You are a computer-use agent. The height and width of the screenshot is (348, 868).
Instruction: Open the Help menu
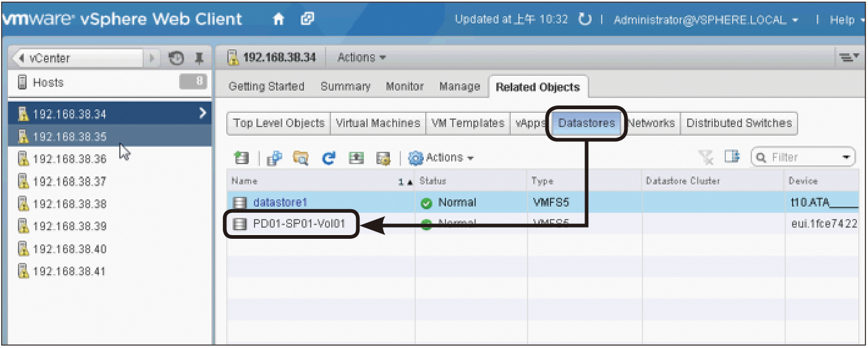pos(845,20)
